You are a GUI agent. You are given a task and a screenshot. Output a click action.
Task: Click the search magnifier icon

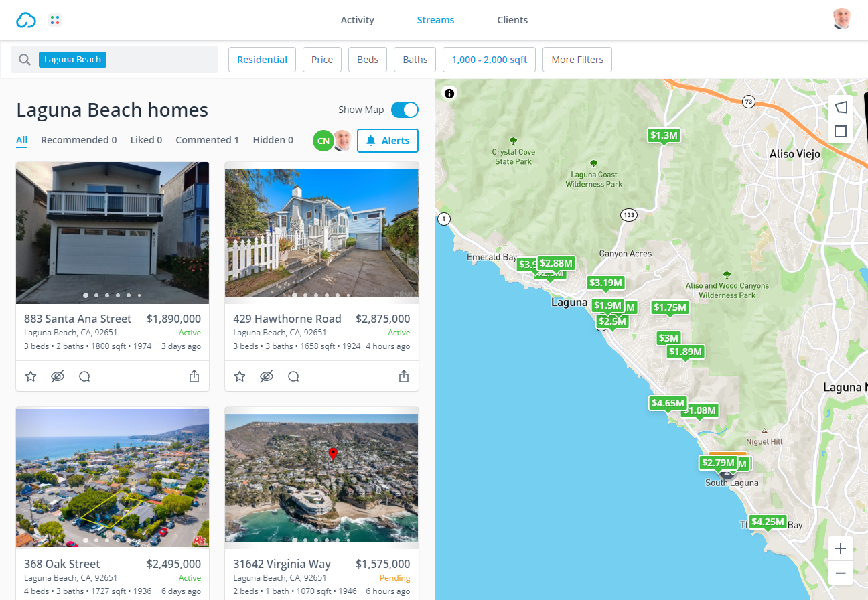coord(25,60)
